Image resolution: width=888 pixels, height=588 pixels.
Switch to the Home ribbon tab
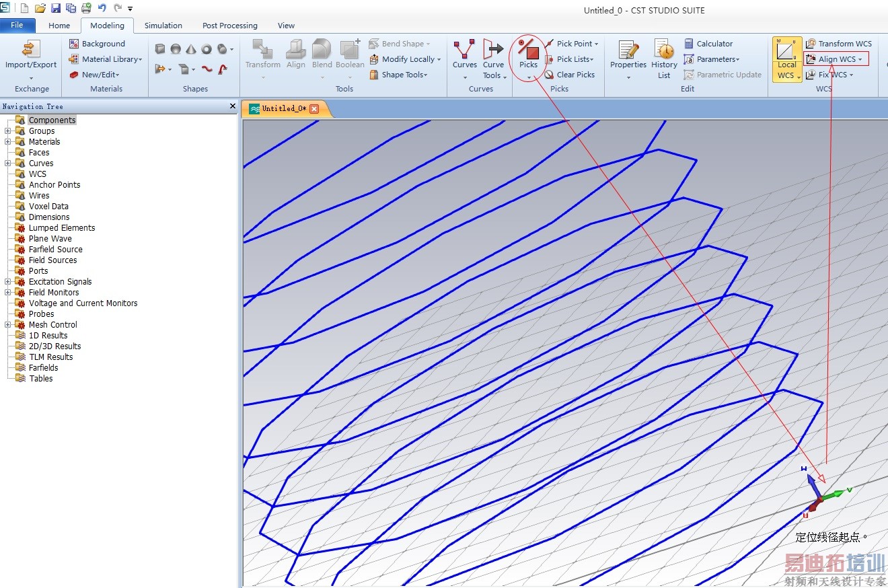pos(59,26)
